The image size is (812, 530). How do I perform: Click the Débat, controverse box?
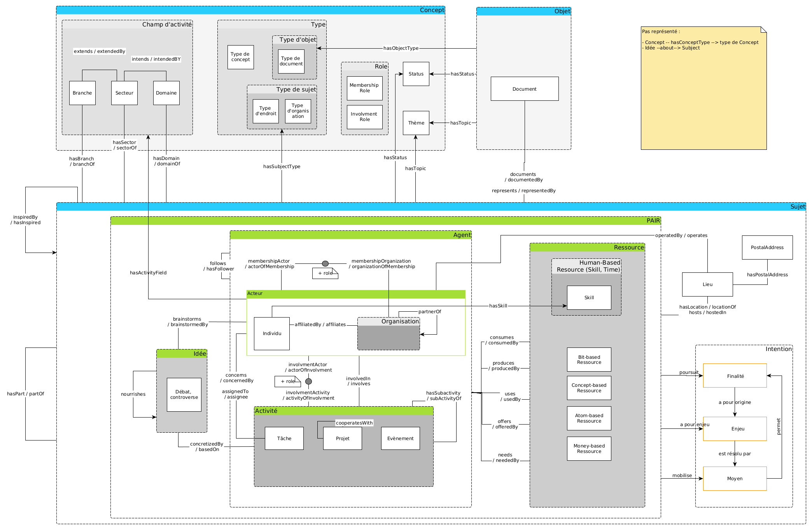(184, 395)
